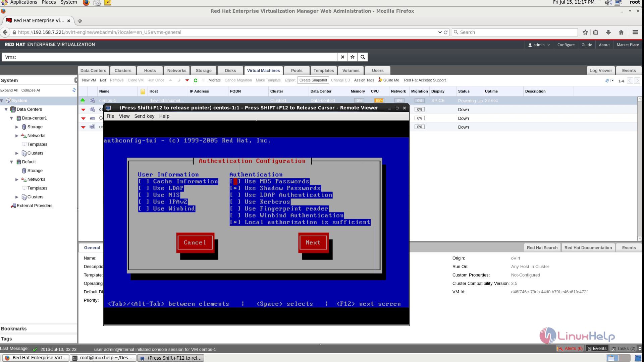Open Firefox downloads arrow icon

608,32
